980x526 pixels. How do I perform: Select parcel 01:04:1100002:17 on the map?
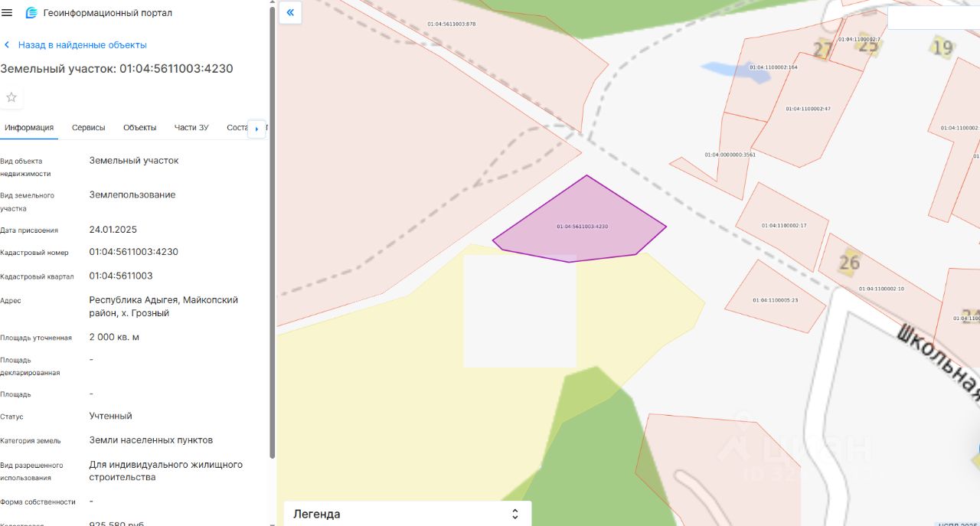click(783, 225)
